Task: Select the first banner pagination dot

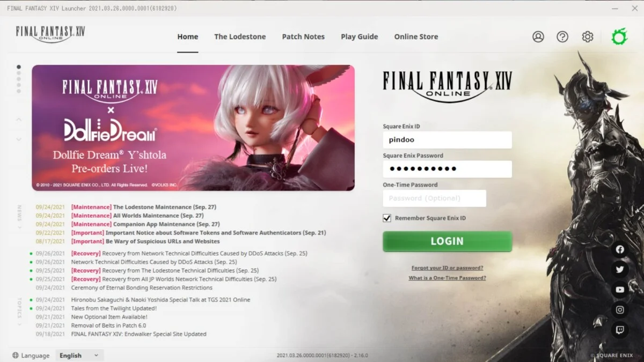Action: click(19, 67)
